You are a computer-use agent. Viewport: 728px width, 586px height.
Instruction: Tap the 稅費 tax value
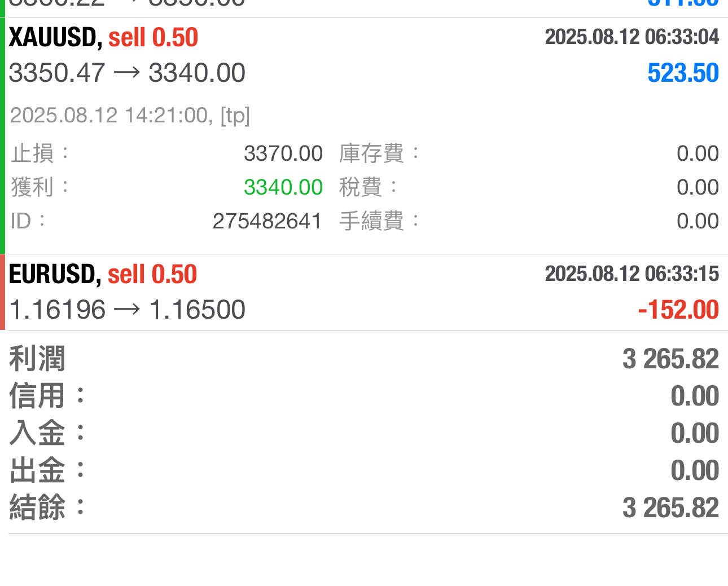coord(698,187)
